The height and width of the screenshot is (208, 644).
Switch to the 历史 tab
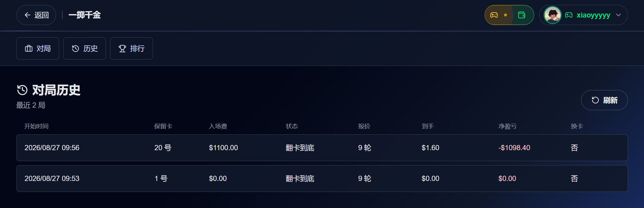pyautogui.click(x=84, y=48)
